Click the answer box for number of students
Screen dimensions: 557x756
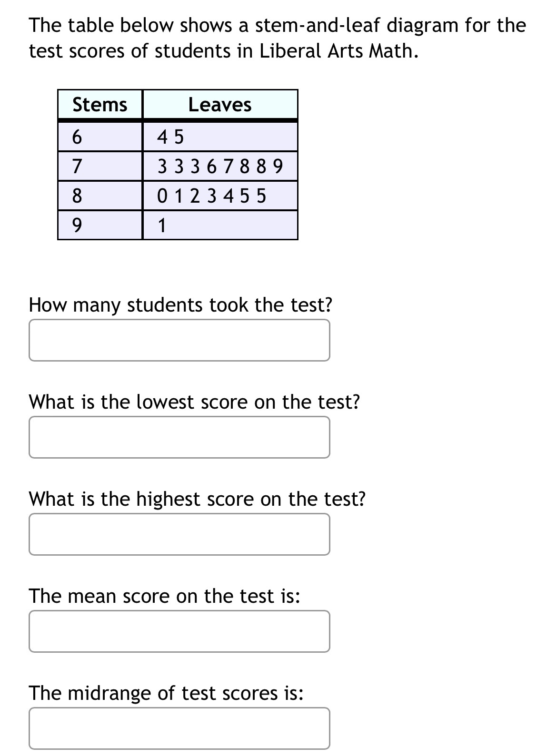179,340
